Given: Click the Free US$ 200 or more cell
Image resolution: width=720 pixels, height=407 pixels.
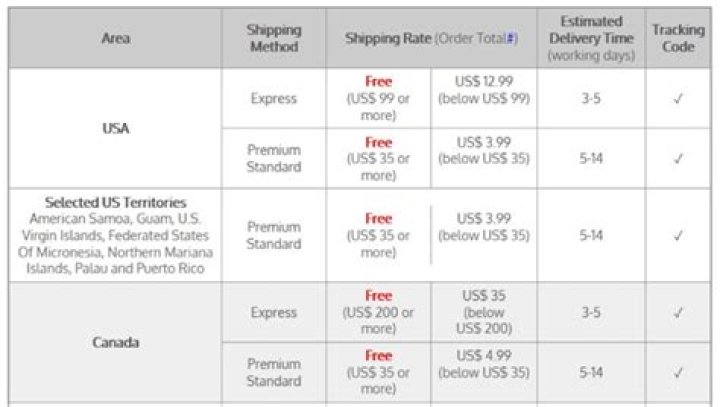Looking at the screenshot, I should coord(378,312).
